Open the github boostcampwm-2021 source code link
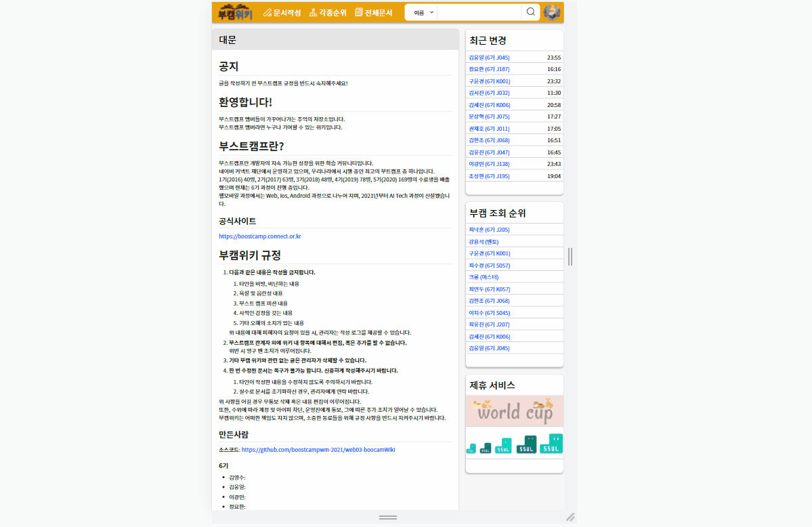This screenshot has width=812, height=527. tap(318, 450)
